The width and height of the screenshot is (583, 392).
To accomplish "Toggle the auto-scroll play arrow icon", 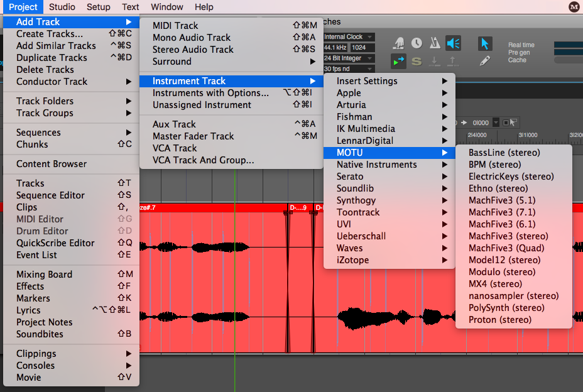I will [x=398, y=61].
